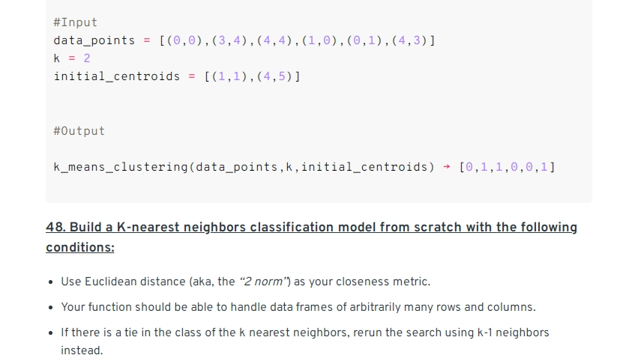Place cursor on the data_points variable name

coord(94,40)
